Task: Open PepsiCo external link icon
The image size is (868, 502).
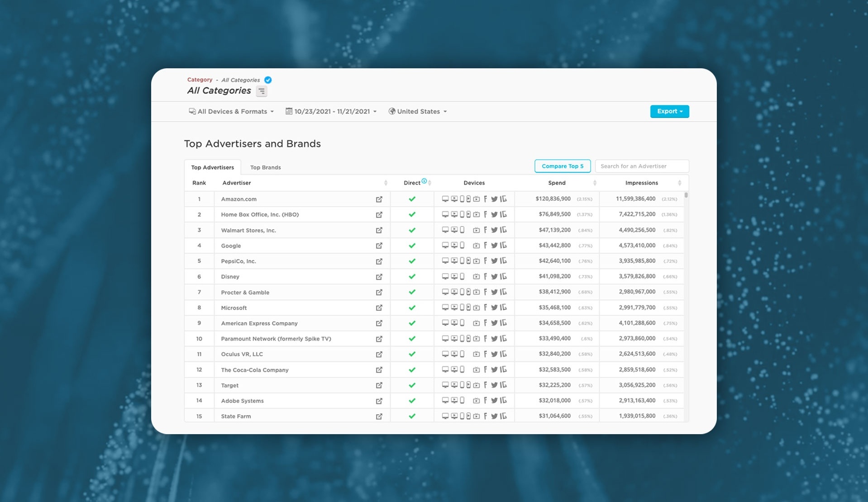Action: coord(379,261)
